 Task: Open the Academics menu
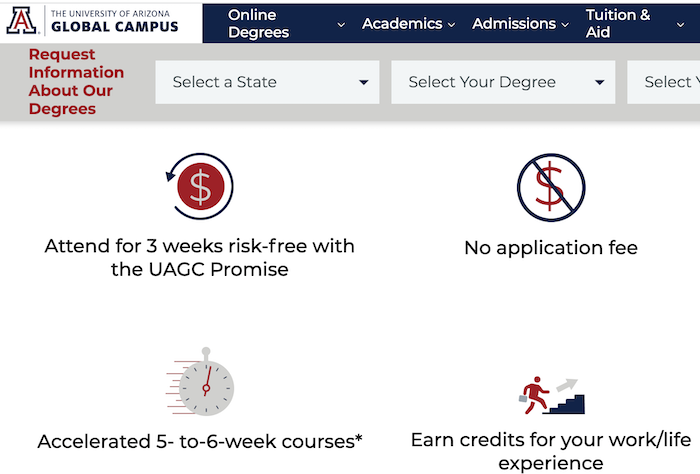click(402, 23)
